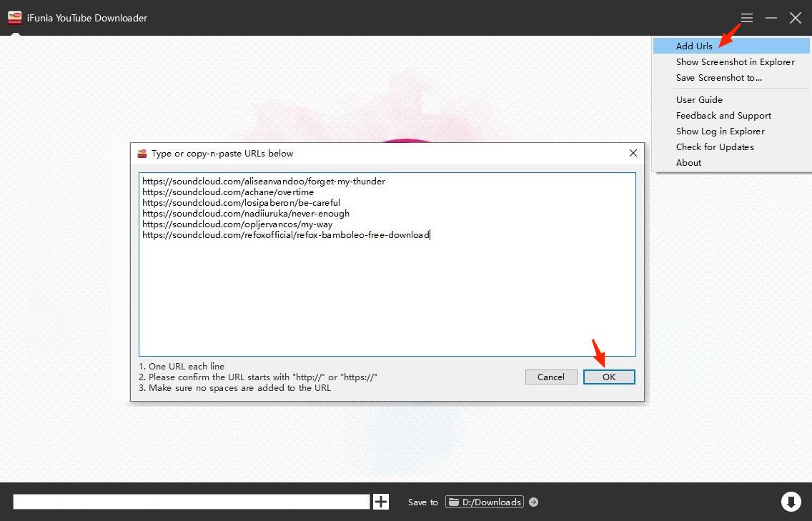Screen dimensions: 812x521
Task: Select Save Screenshot to... option
Action: pyautogui.click(x=718, y=77)
